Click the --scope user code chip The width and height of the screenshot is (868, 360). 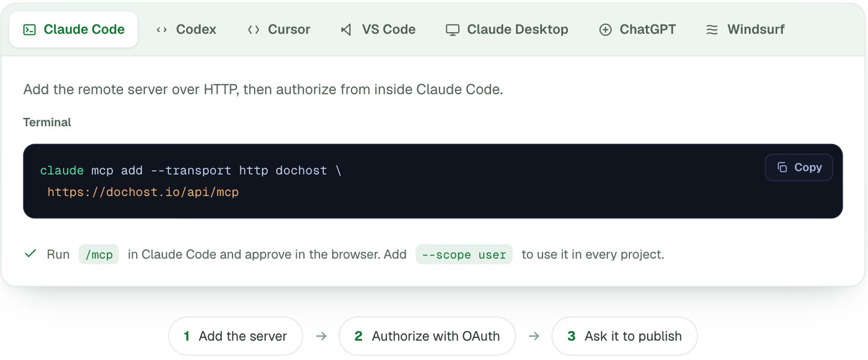click(x=464, y=254)
